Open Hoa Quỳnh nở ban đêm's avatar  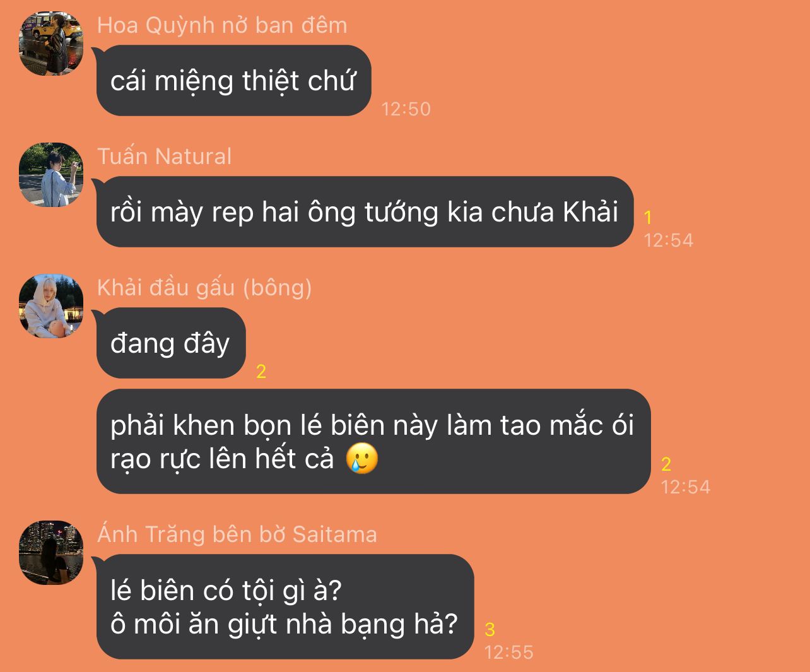pyautogui.click(x=51, y=44)
